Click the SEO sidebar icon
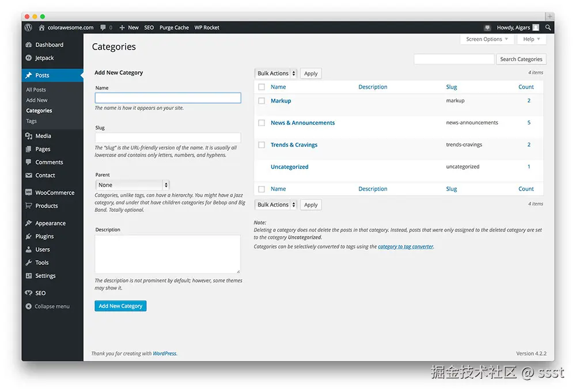Viewport: 576px width, 392px height. tap(29, 293)
